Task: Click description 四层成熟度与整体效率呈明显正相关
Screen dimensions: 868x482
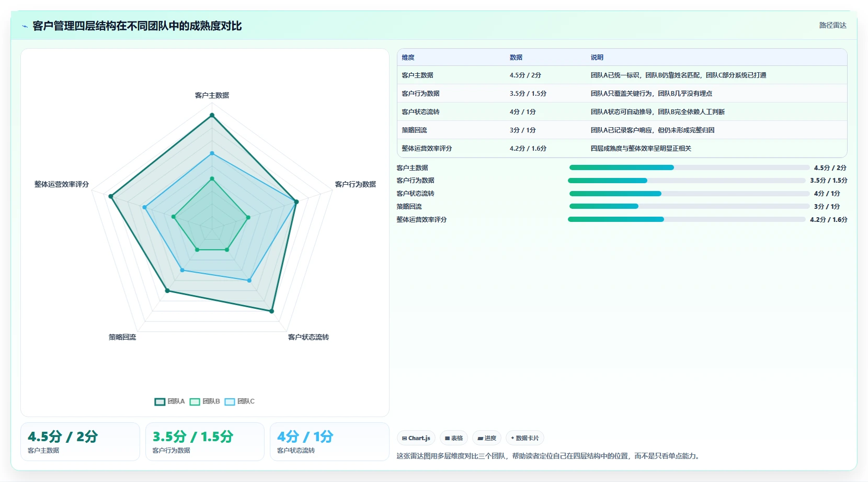Action: click(x=641, y=149)
